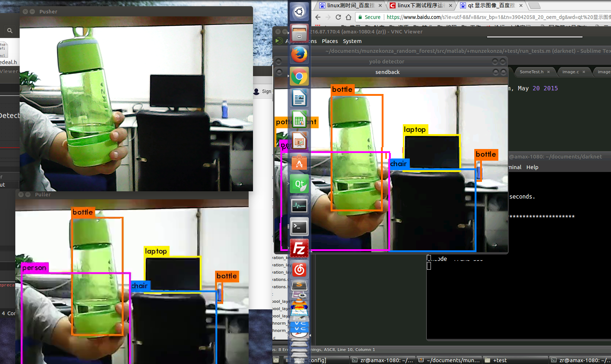611x364 pixels.
Task: Focus the Pusher window title bar
Action: tap(136, 11)
